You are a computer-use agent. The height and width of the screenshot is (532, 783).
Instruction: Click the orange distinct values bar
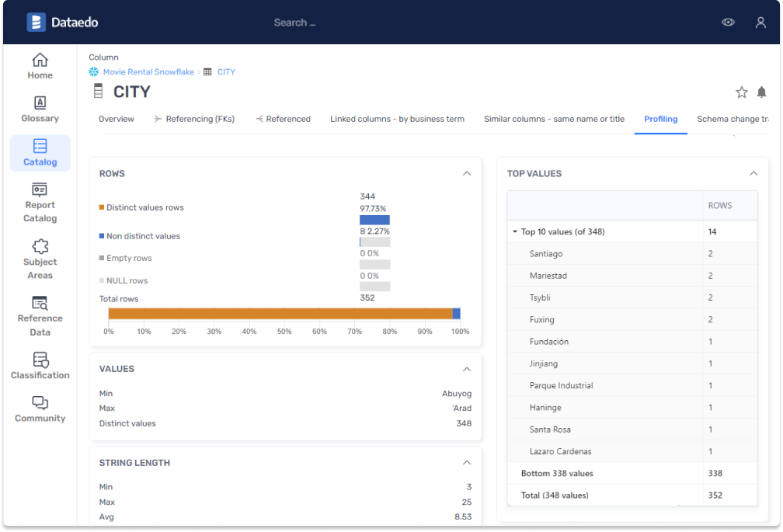[x=280, y=314]
